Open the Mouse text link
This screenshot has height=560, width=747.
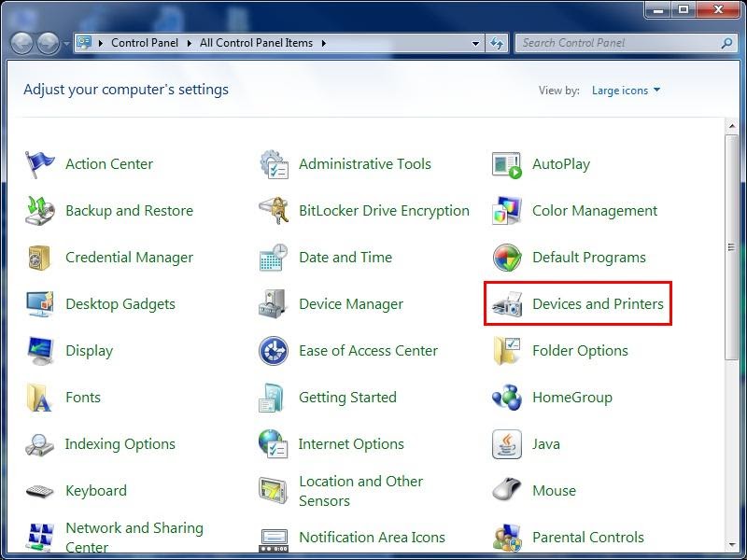click(554, 491)
